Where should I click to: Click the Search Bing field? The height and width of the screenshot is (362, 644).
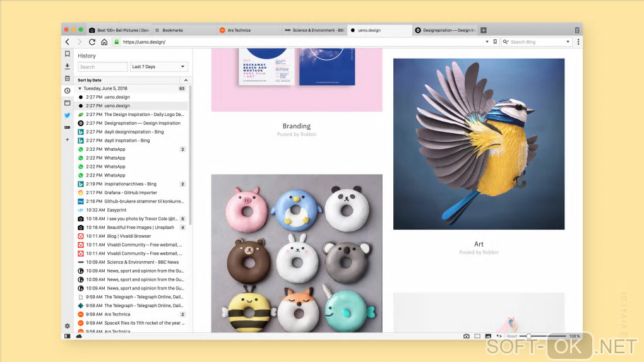click(x=537, y=42)
